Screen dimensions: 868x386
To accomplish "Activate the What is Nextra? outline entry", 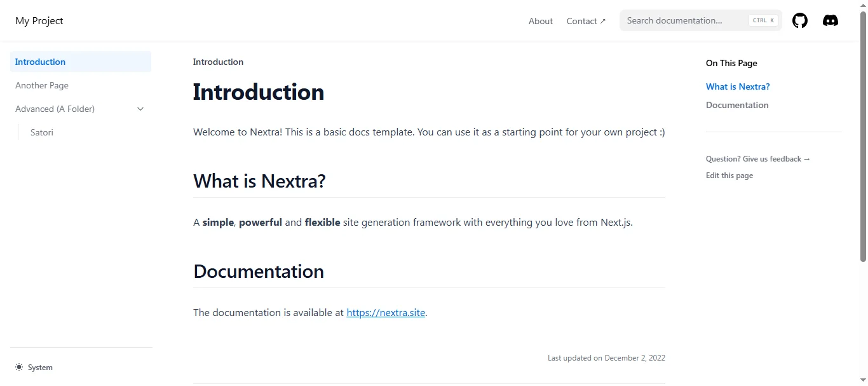I will coord(738,86).
